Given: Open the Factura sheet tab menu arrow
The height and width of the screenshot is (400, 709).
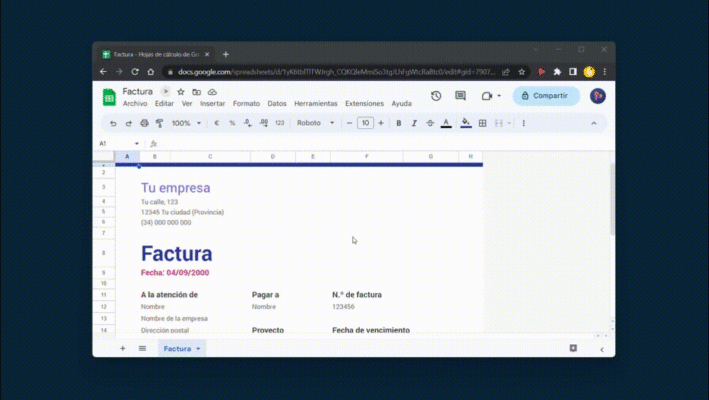Looking at the screenshot, I should coord(198,349).
